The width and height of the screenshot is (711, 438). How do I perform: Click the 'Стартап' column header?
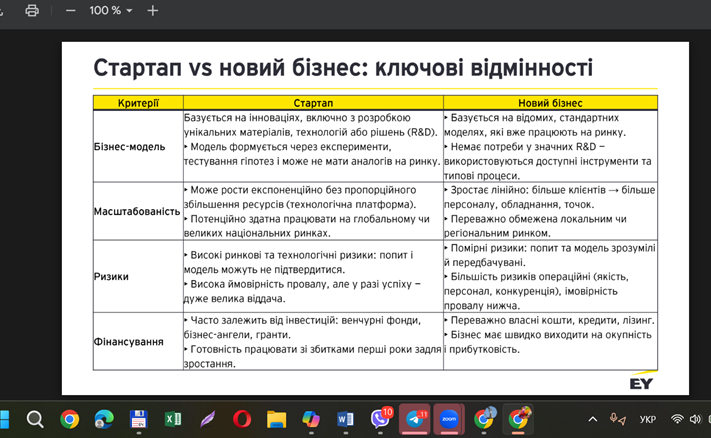312,102
